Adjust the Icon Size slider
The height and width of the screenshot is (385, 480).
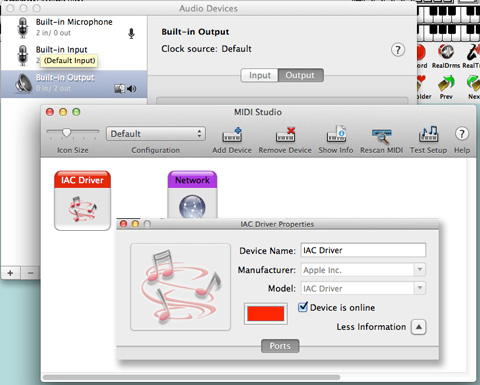point(66,133)
